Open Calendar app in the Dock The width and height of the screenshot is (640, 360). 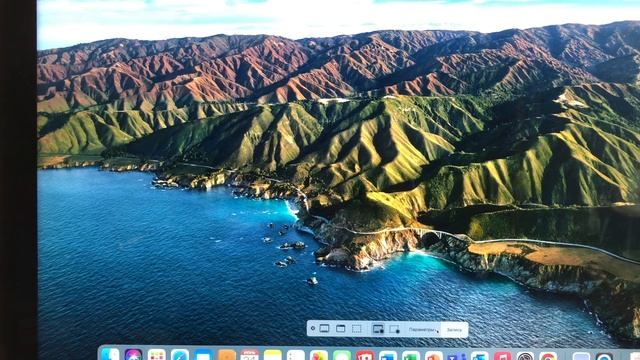point(249,355)
